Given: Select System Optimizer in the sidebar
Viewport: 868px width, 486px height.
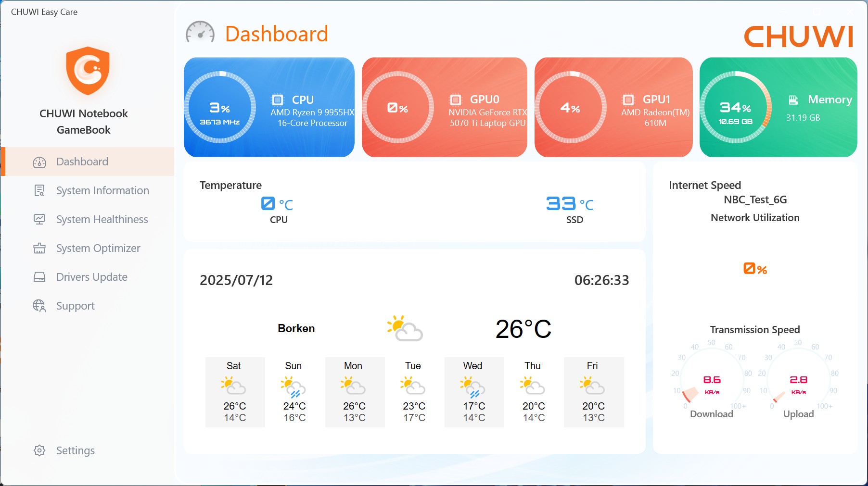Looking at the screenshot, I should tap(88, 248).
